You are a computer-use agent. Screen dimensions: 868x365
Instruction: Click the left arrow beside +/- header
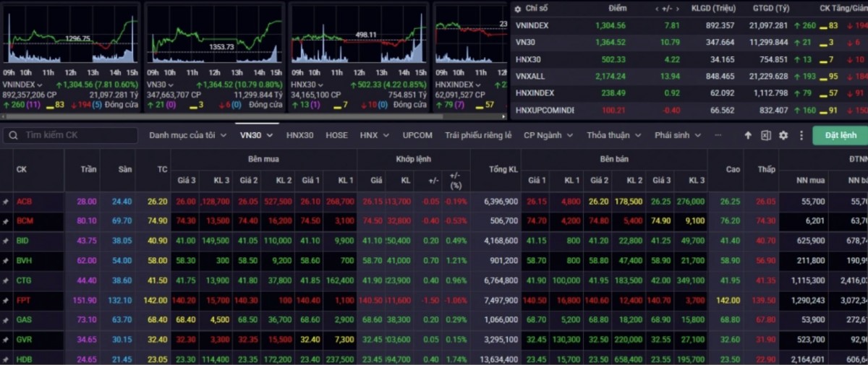658,9
